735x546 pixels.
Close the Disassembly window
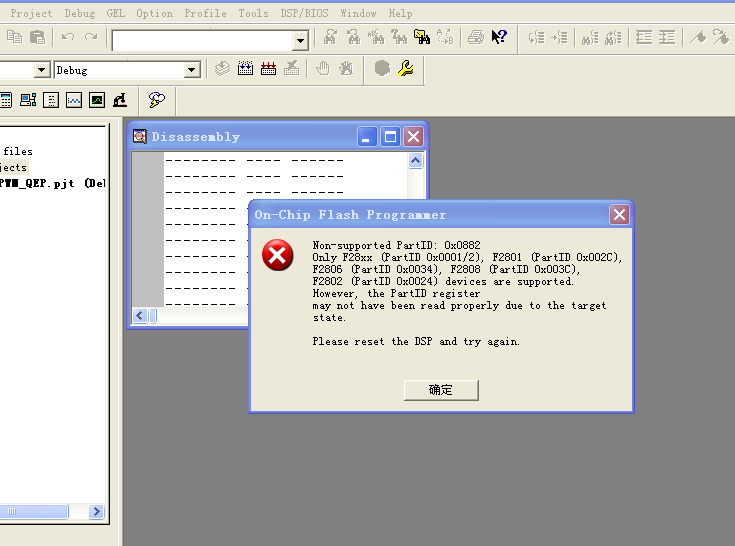click(x=413, y=137)
